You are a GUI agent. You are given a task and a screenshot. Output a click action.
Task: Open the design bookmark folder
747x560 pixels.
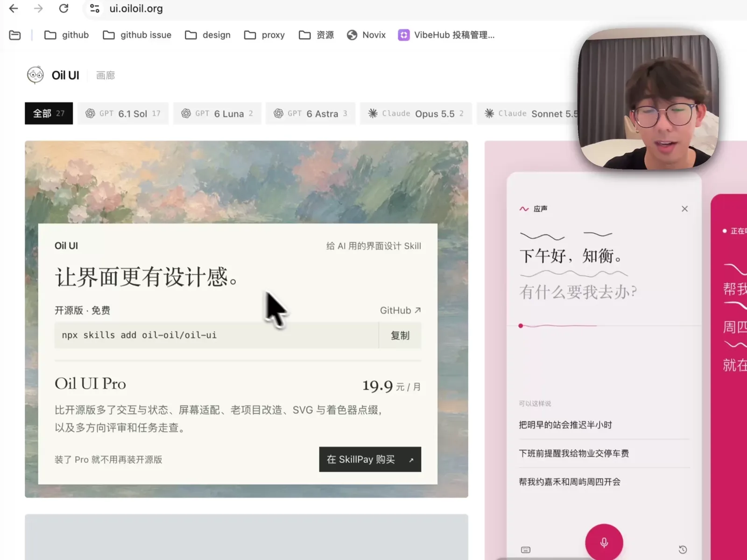(208, 35)
